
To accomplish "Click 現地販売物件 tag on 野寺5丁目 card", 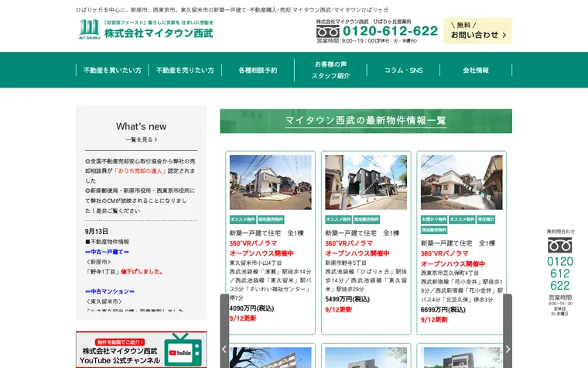I will click(367, 219).
